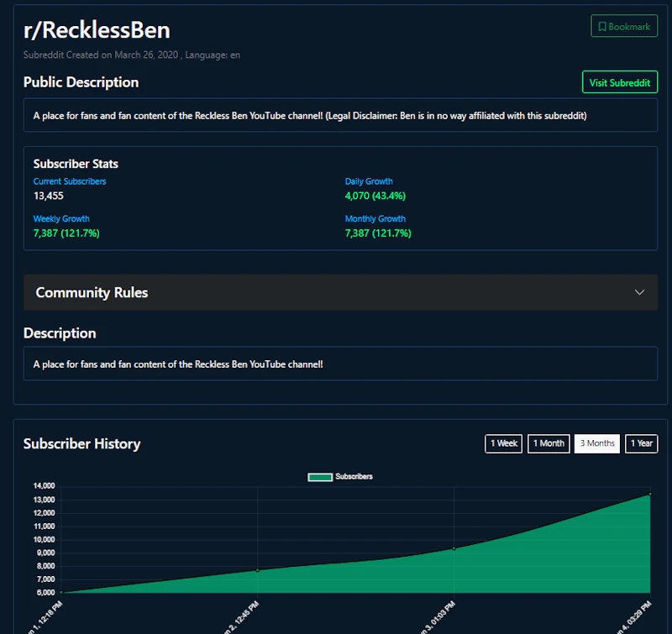This screenshot has height=634, width=672.
Task: Click the Community Rules chevron arrow
Action: [x=639, y=292]
